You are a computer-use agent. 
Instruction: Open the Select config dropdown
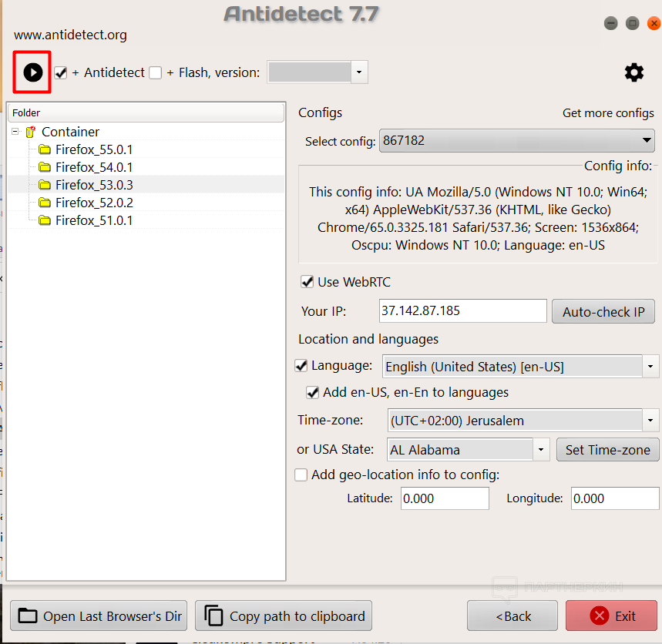coord(517,140)
